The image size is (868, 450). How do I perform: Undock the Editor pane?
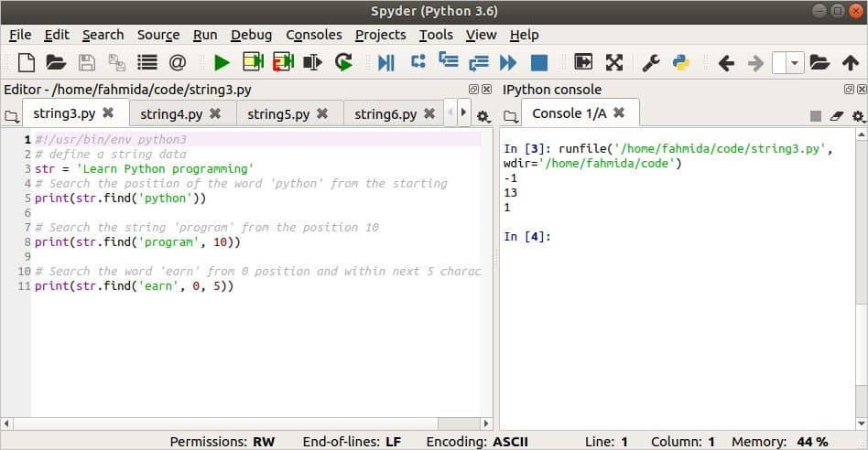[473, 89]
